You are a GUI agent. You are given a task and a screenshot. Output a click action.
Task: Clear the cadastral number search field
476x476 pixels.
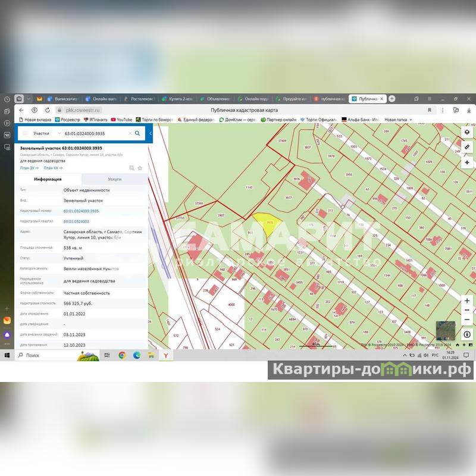coord(130,134)
